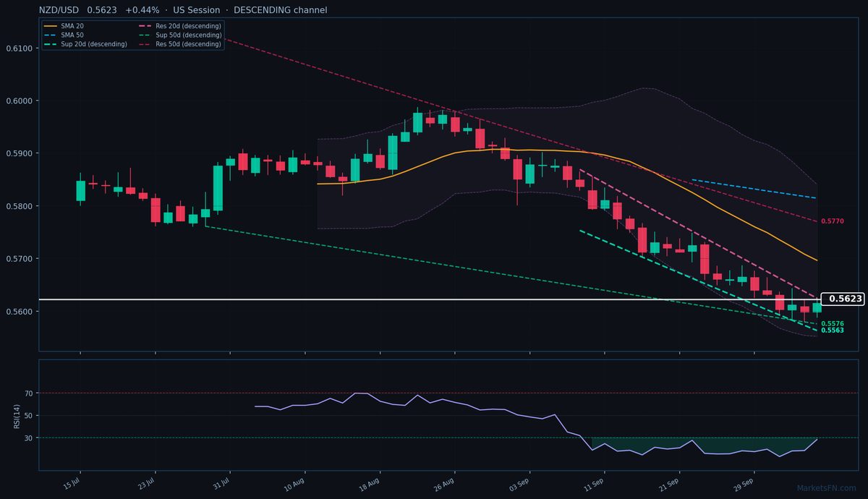The width and height of the screenshot is (868, 499).
Task: Click the 21 Sep date label
Action: (670, 484)
